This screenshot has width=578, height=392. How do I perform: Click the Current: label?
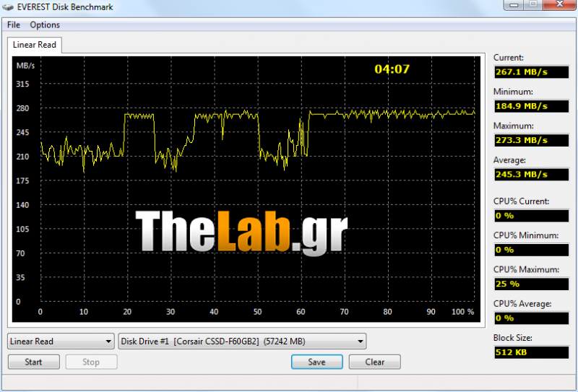click(x=509, y=58)
